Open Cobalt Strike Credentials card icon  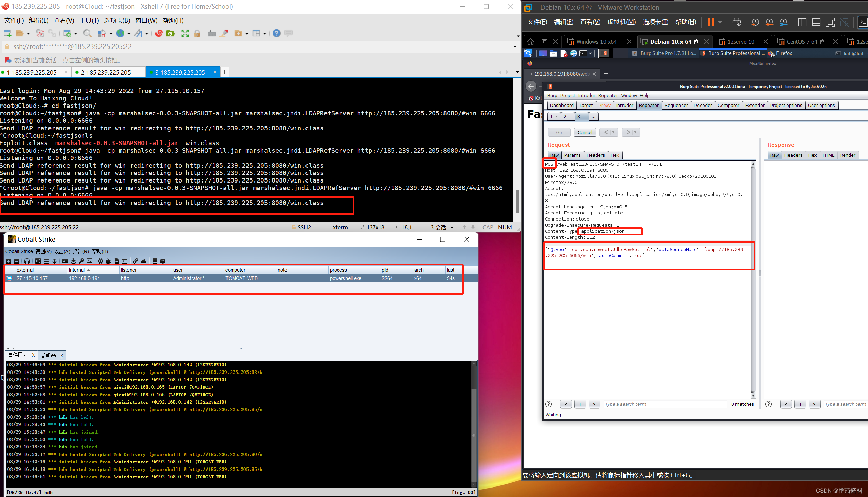tap(65, 261)
